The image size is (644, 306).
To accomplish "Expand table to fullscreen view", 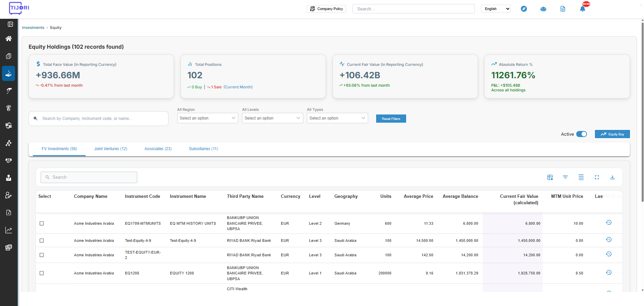I will point(597,177).
